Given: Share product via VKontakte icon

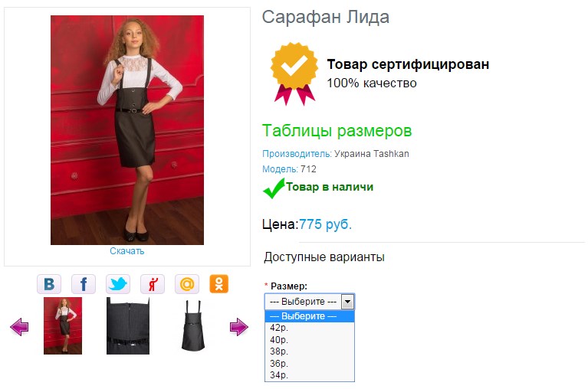Looking at the screenshot, I should point(49,284).
